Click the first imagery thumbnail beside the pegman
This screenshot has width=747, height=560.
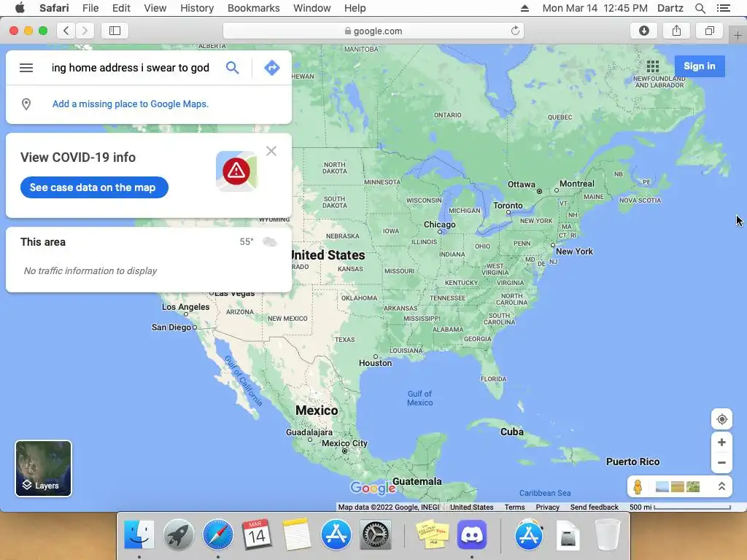[662, 486]
